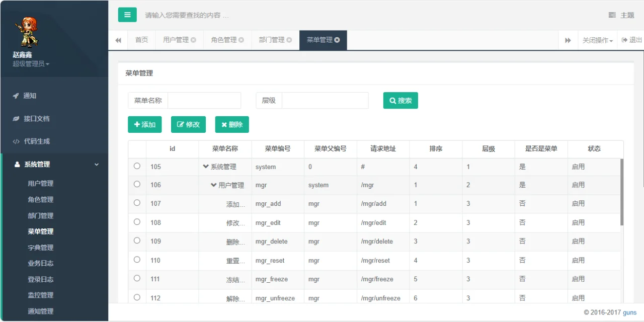The width and height of the screenshot is (644, 322).
Task: Click the theme icon at top right
Action: click(612, 15)
